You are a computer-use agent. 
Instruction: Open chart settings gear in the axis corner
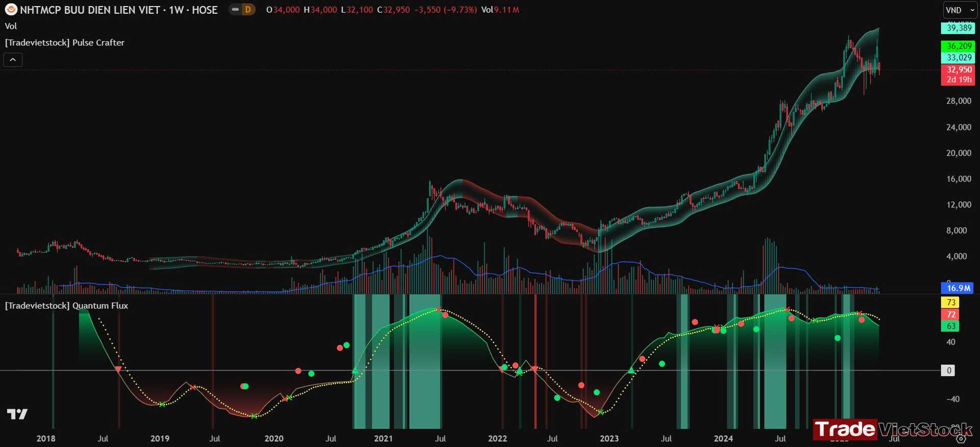pyautogui.click(x=961, y=438)
